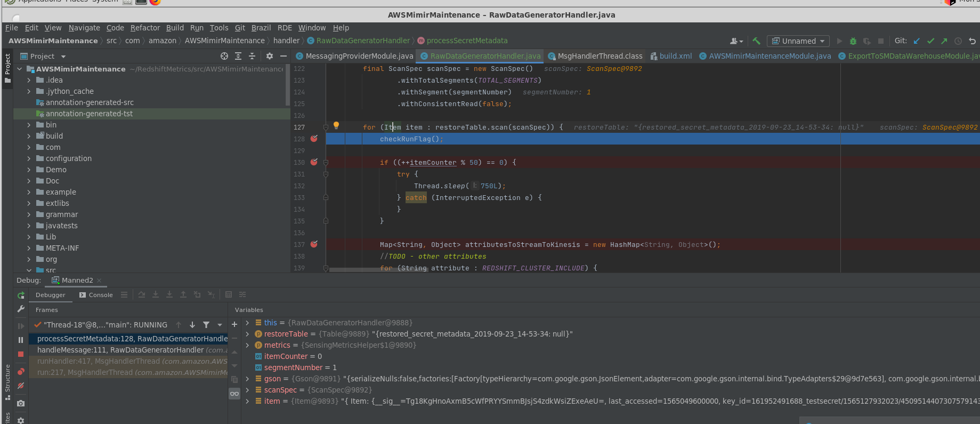Show Git history clock icon
980x424 pixels.
pyautogui.click(x=958, y=41)
